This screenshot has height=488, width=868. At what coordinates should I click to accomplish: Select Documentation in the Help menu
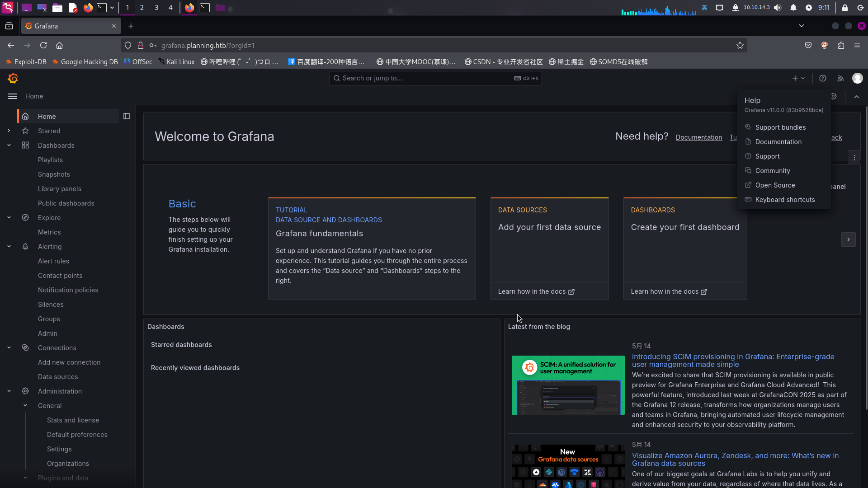point(784,142)
